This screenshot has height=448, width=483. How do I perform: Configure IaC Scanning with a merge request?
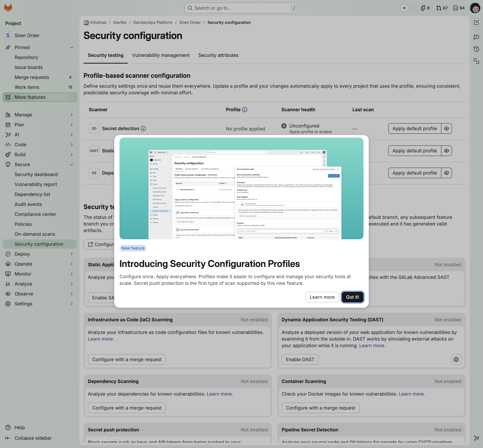(127, 359)
